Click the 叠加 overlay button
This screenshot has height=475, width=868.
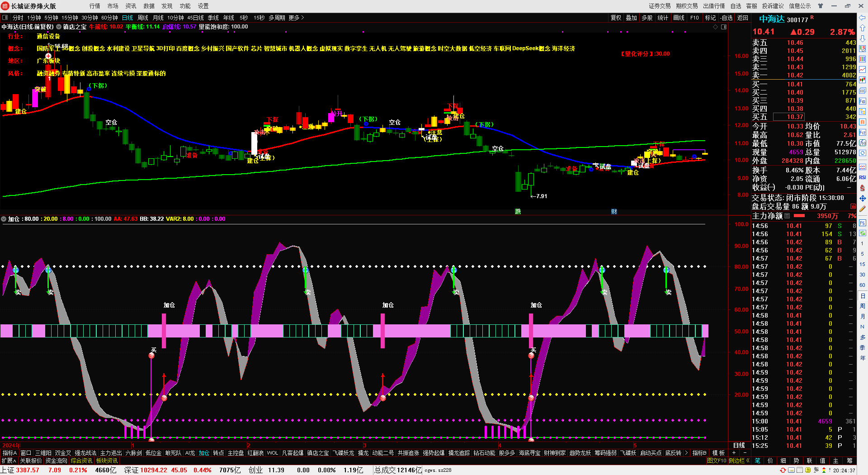pyautogui.click(x=632, y=18)
